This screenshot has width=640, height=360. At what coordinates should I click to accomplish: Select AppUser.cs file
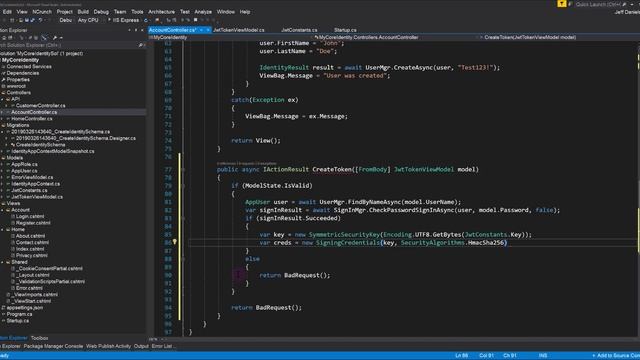24,171
